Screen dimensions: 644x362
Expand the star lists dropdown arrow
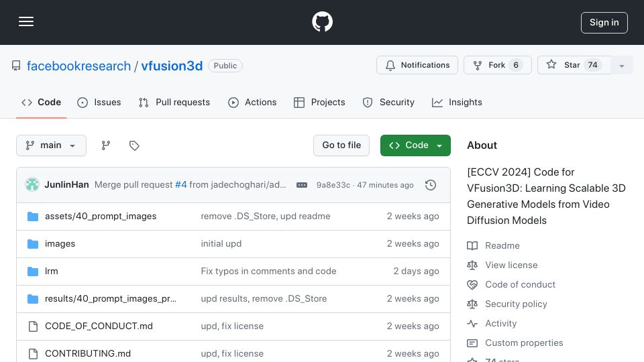(622, 65)
